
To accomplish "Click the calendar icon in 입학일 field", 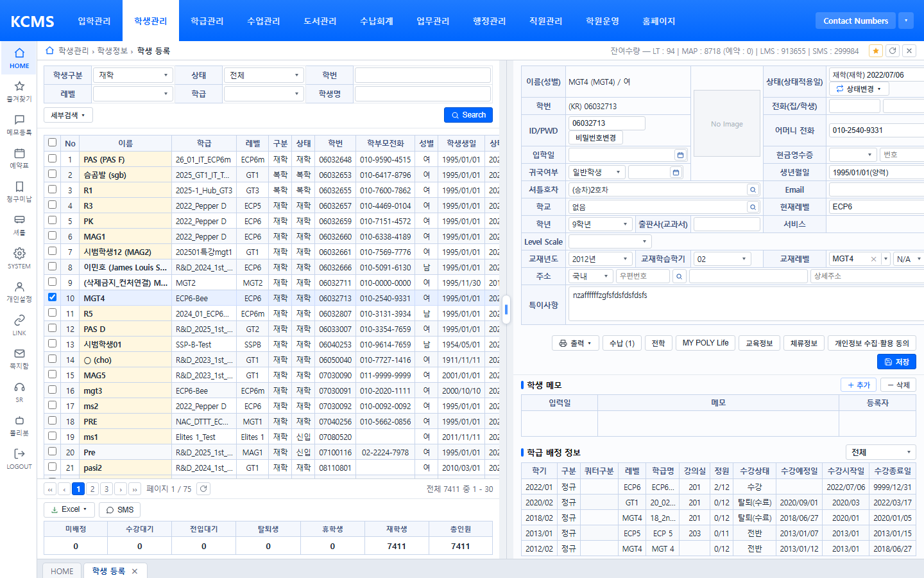I will click(x=680, y=155).
